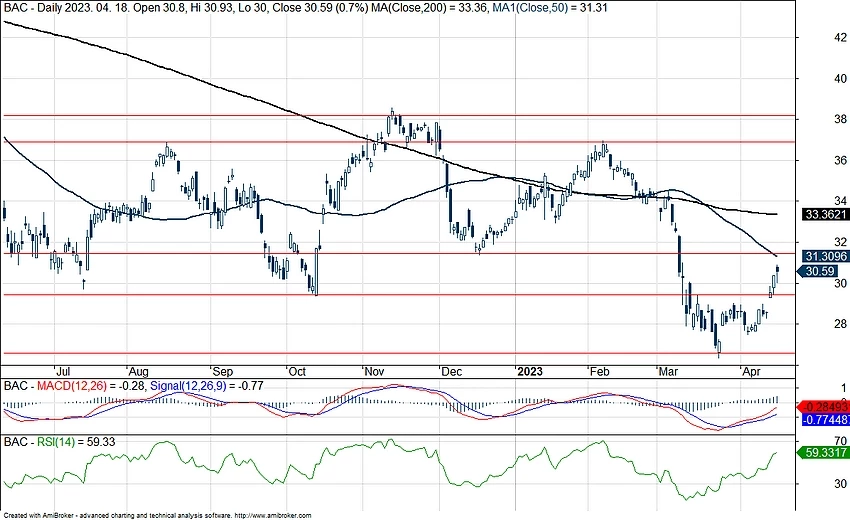This screenshot has height=520, width=850.
Task: Click the Sep month label on time axis
Action: 222,371
